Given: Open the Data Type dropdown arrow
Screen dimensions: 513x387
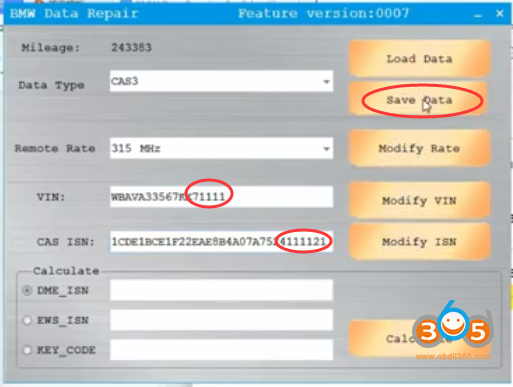Looking at the screenshot, I should pos(326,81).
